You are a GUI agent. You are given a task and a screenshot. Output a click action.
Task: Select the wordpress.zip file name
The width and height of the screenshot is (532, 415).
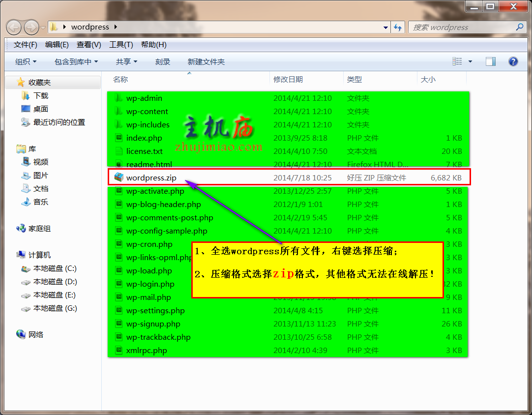tap(151, 178)
